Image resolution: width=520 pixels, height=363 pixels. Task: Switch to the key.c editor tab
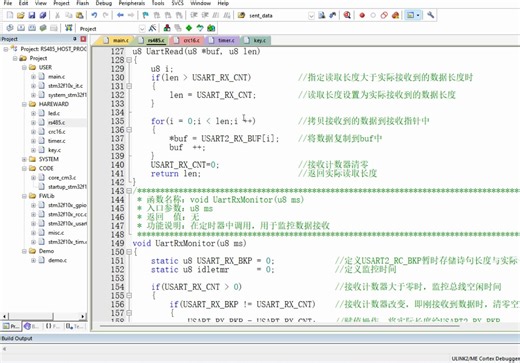[x=256, y=40]
